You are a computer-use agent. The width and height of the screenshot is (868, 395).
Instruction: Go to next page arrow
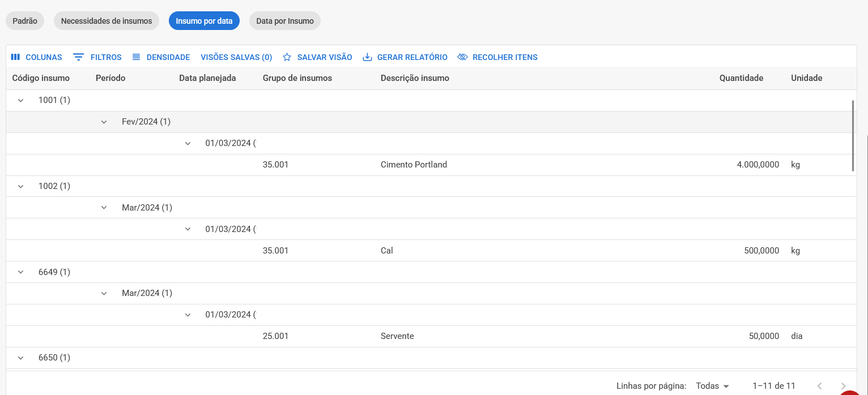click(843, 386)
